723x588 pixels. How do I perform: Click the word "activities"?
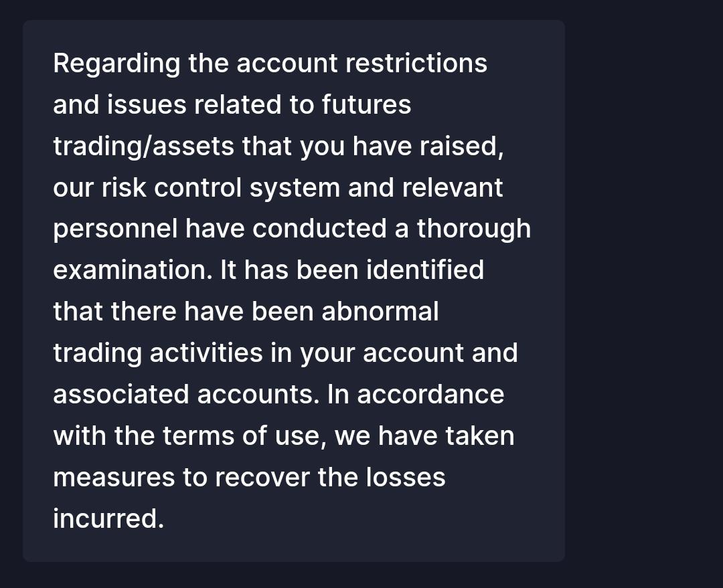click(206, 353)
